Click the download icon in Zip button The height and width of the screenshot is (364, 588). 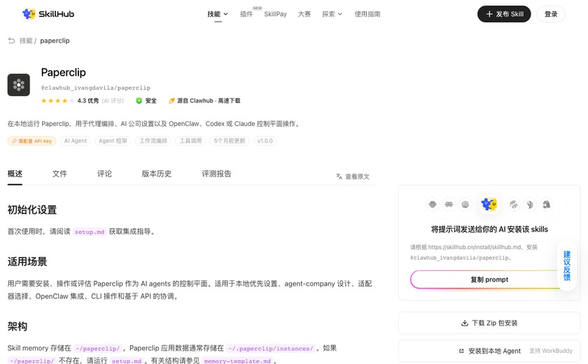(x=465, y=323)
